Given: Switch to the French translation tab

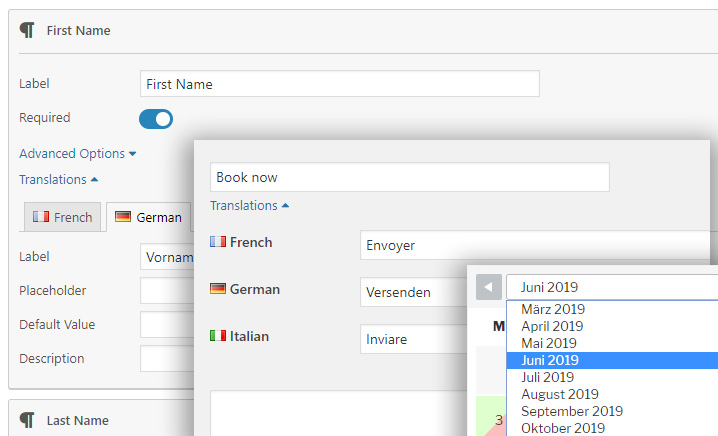Looking at the screenshot, I should (x=62, y=217).
